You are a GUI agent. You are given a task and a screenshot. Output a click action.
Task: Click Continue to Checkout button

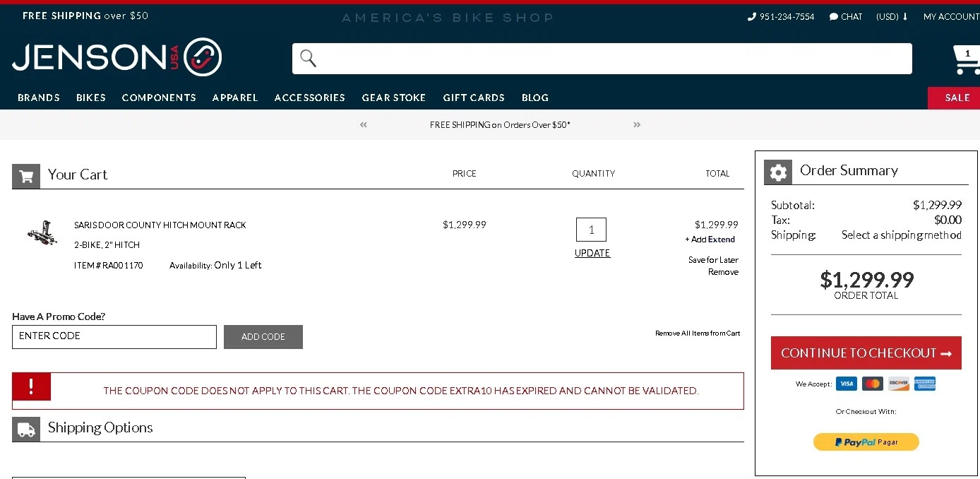coord(866,353)
